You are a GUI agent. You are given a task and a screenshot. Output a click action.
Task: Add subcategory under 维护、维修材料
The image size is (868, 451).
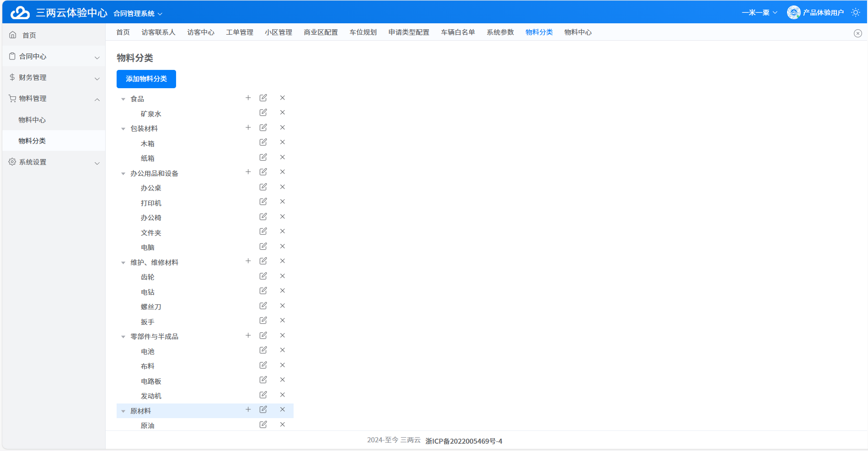pyautogui.click(x=248, y=261)
